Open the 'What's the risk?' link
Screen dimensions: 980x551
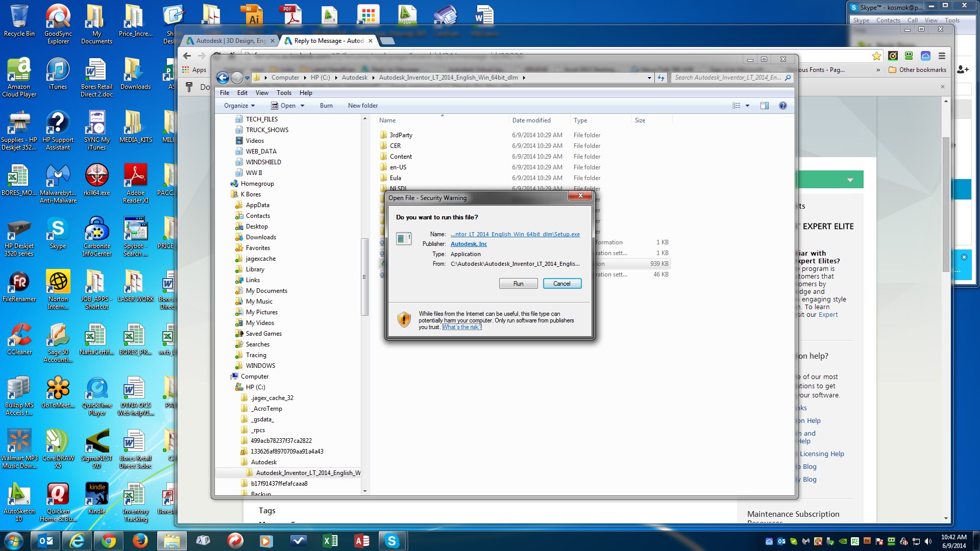461,327
